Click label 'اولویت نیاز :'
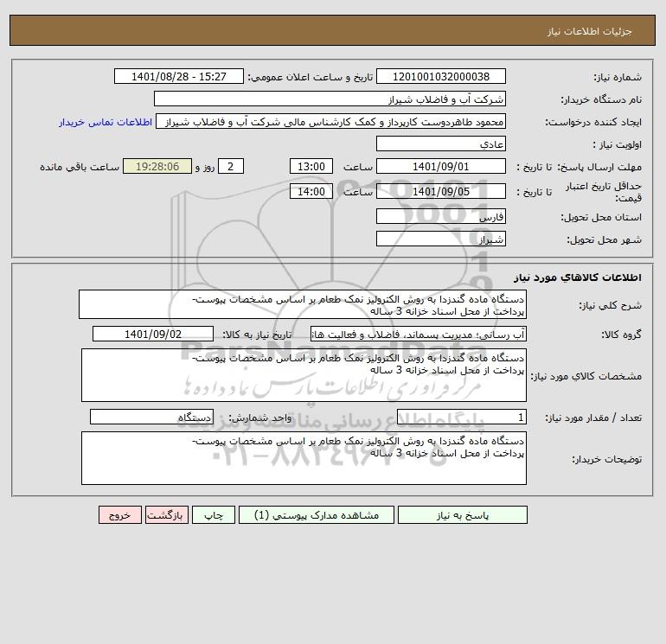Screen dimensions: 666x644 coord(618,144)
